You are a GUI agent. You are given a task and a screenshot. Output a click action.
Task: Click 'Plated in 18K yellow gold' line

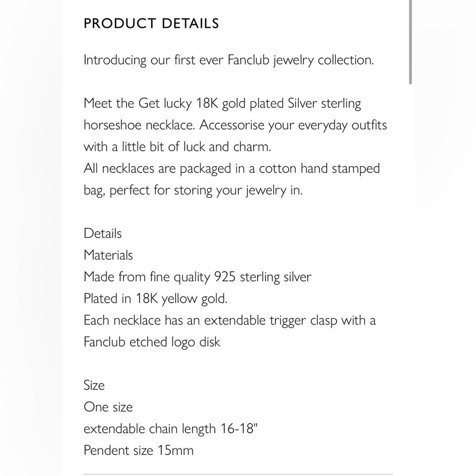(156, 299)
